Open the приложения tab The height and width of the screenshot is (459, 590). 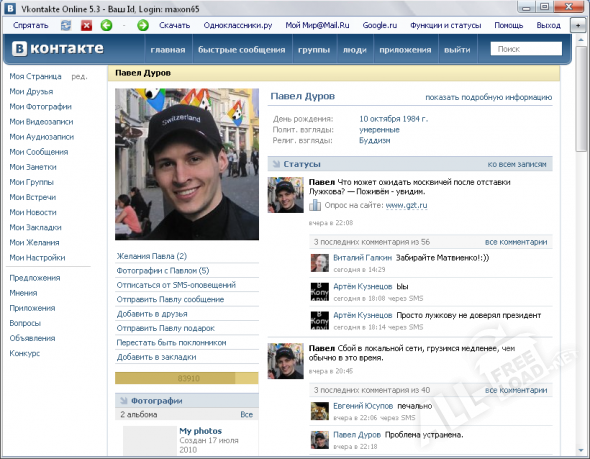point(405,50)
